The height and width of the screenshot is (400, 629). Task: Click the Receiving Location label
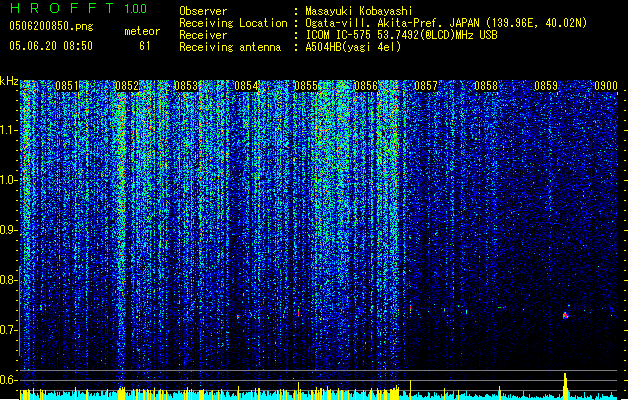tap(233, 23)
